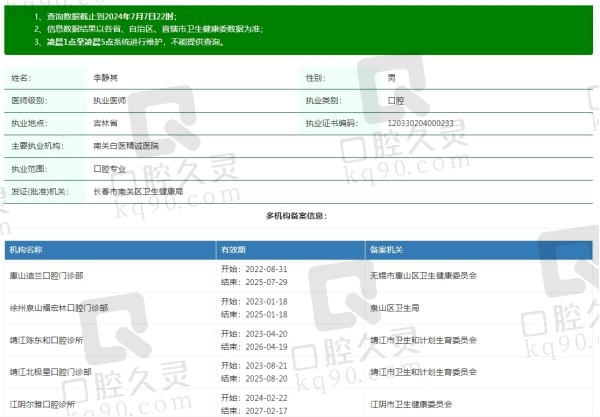
Task: Select the scope value 口腔专业
Action: click(x=109, y=169)
